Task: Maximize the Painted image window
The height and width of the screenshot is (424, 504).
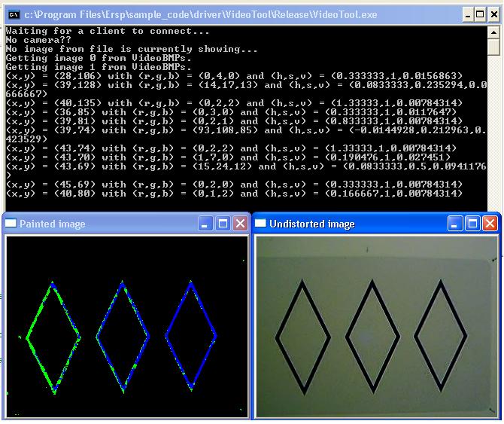Action: click(223, 223)
